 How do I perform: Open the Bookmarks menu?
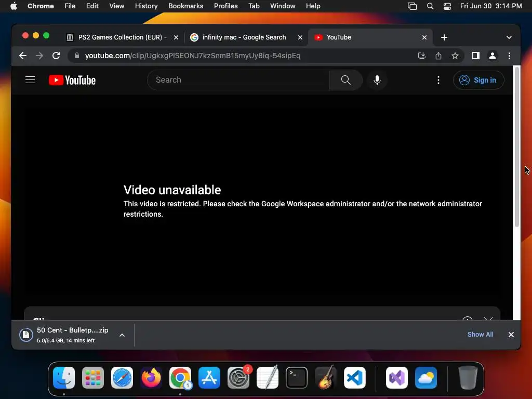tap(185, 6)
